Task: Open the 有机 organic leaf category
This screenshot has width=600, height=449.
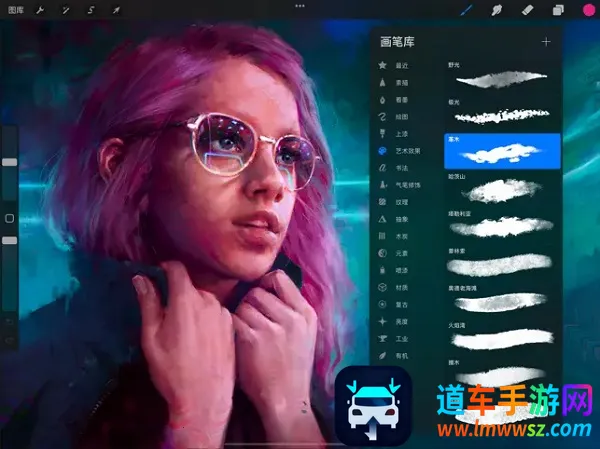Action: pyautogui.click(x=393, y=356)
